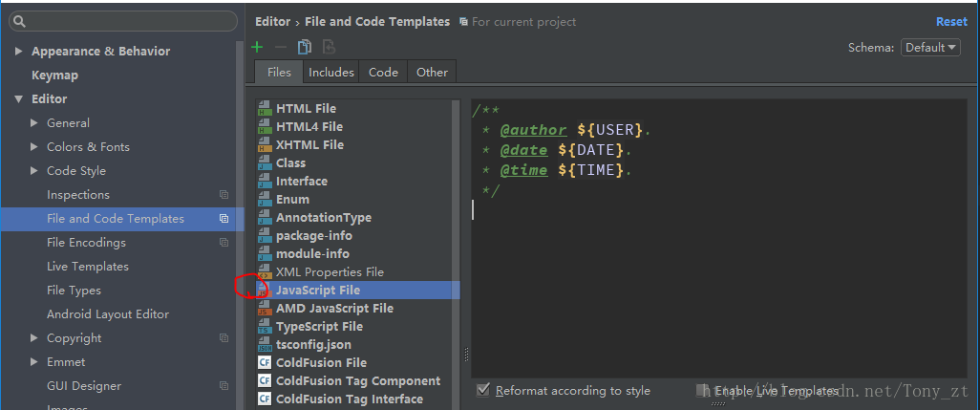Click the Editor breadcrumb link
The image size is (980, 410).
pyautogui.click(x=272, y=21)
